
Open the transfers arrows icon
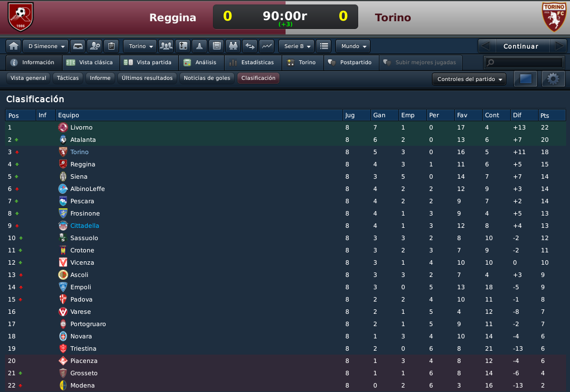[x=250, y=46]
